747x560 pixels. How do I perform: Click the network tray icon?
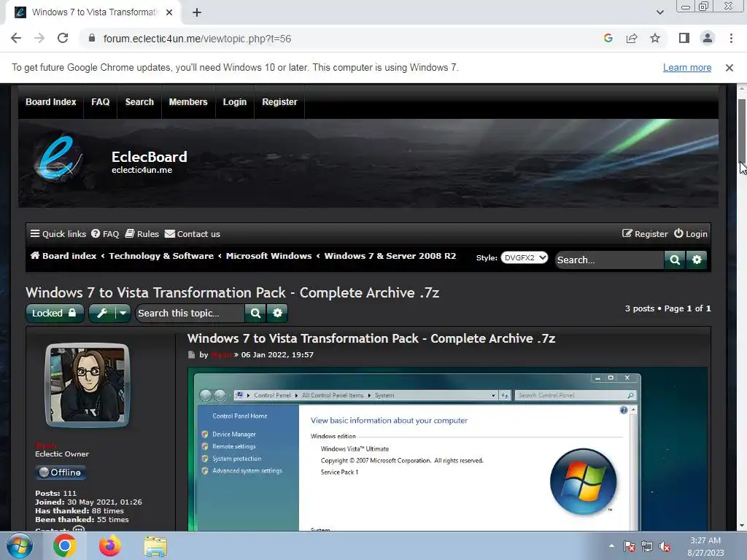tap(647, 546)
